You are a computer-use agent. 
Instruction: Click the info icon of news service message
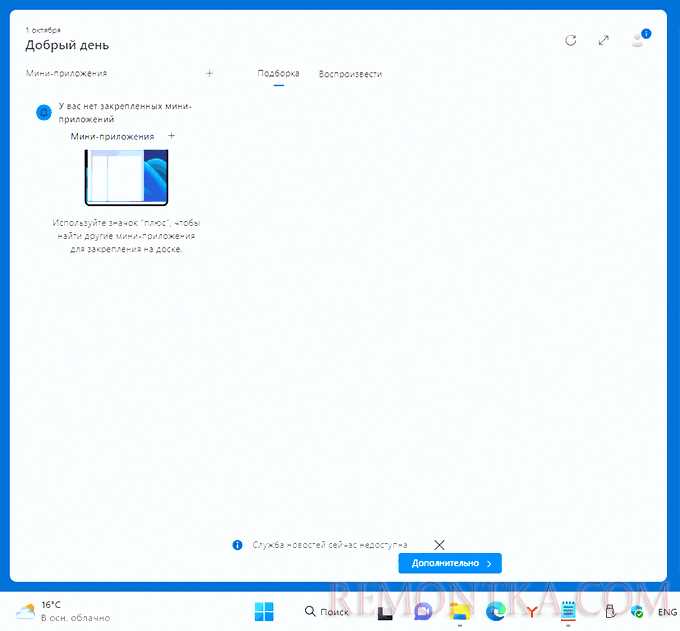click(x=237, y=545)
